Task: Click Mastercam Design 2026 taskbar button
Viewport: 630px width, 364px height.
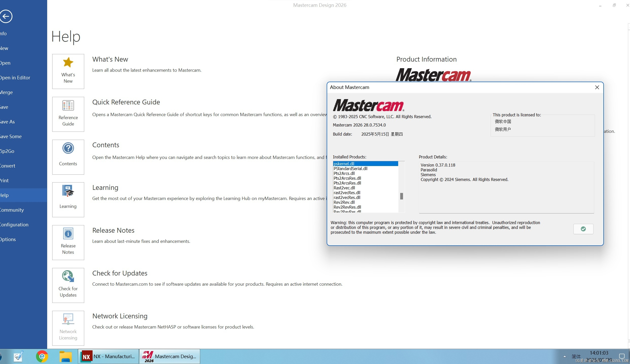Action: (x=170, y=356)
